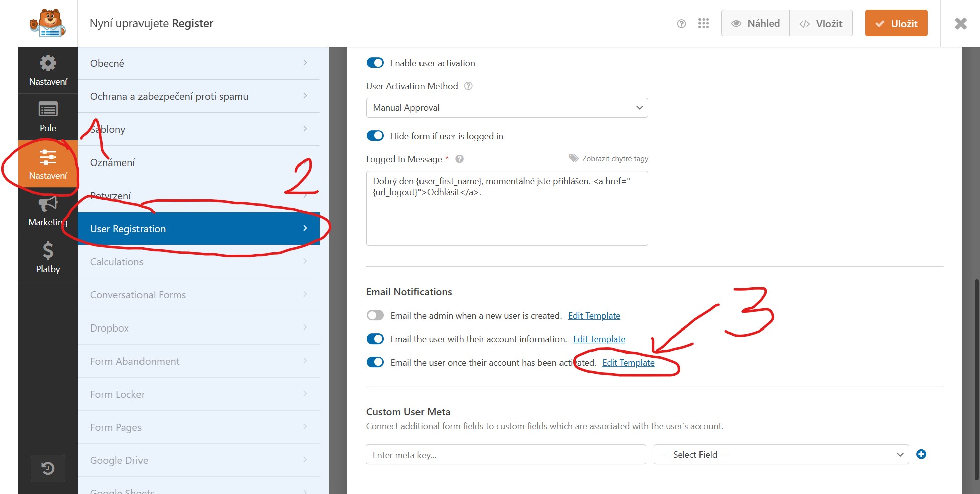This screenshot has height=494, width=980.
Task: Click the Enter meta key input field
Action: 505,454
